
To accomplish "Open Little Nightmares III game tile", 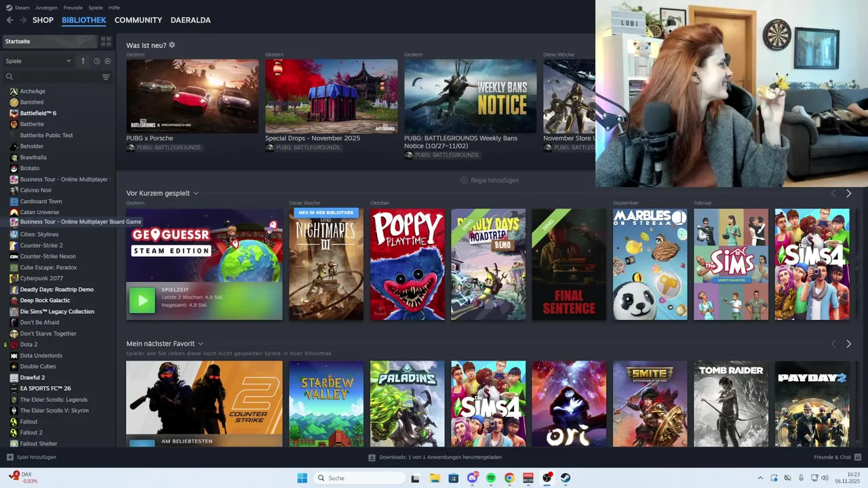I will click(326, 264).
